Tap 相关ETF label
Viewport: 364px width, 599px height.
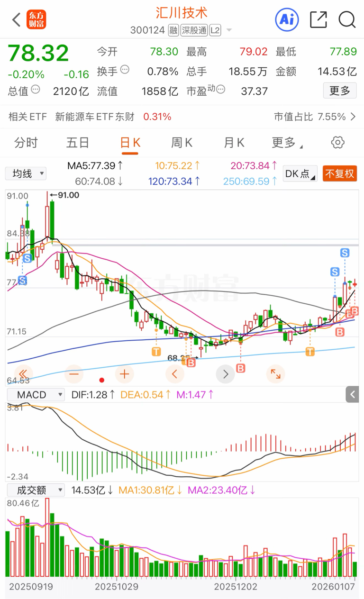(27, 117)
